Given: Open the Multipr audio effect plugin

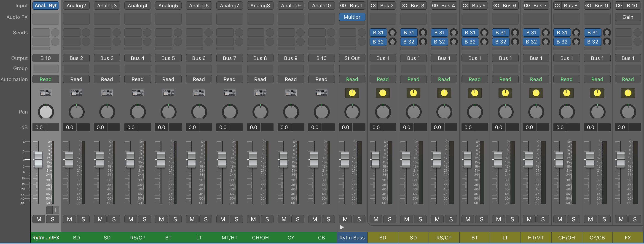Looking at the screenshot, I should (352, 17).
